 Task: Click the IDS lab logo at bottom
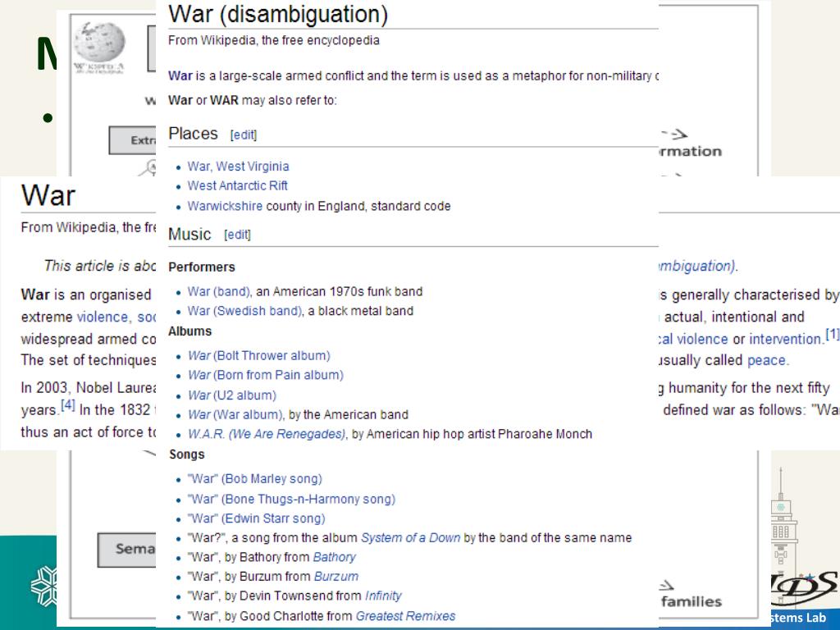tap(806, 589)
